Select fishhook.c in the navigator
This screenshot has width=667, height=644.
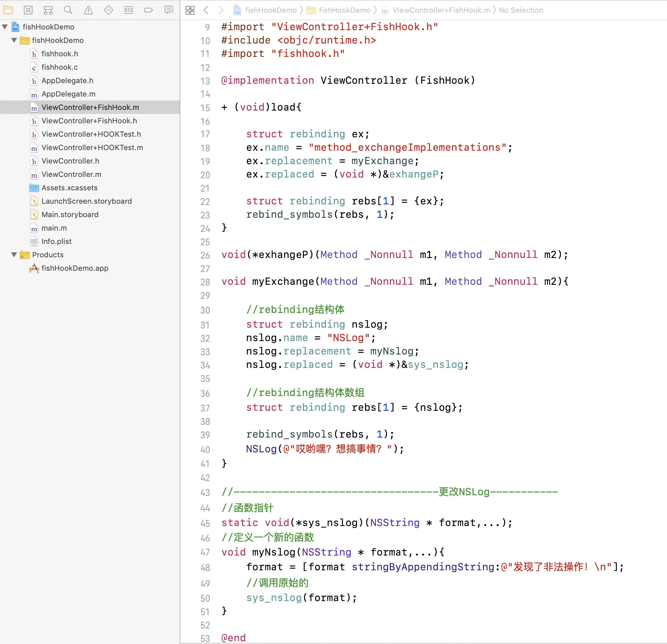tap(59, 67)
